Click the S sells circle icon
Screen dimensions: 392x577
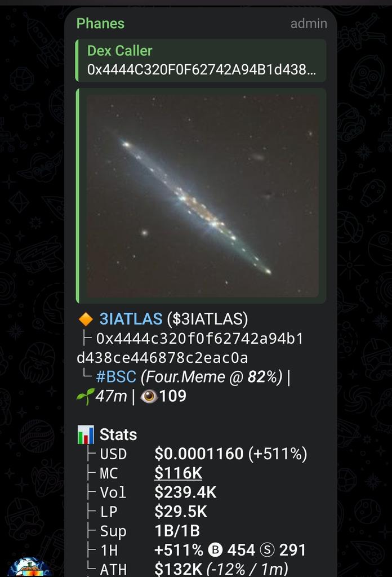point(268,550)
